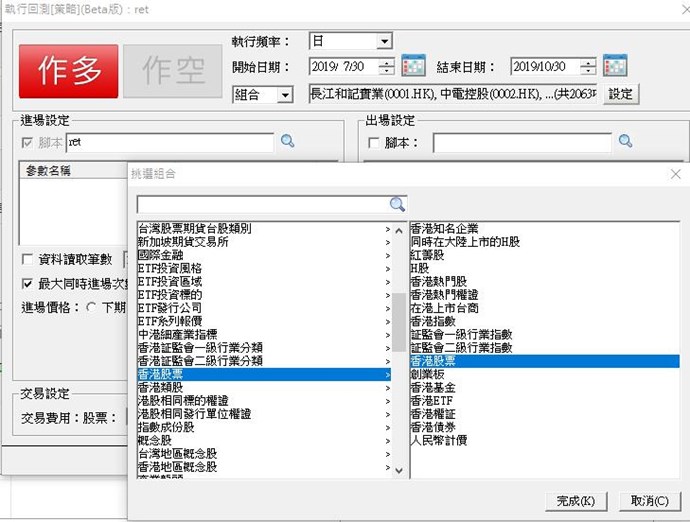690x522 pixels.
Task: Click the red 作多 long button
Action: click(x=68, y=71)
